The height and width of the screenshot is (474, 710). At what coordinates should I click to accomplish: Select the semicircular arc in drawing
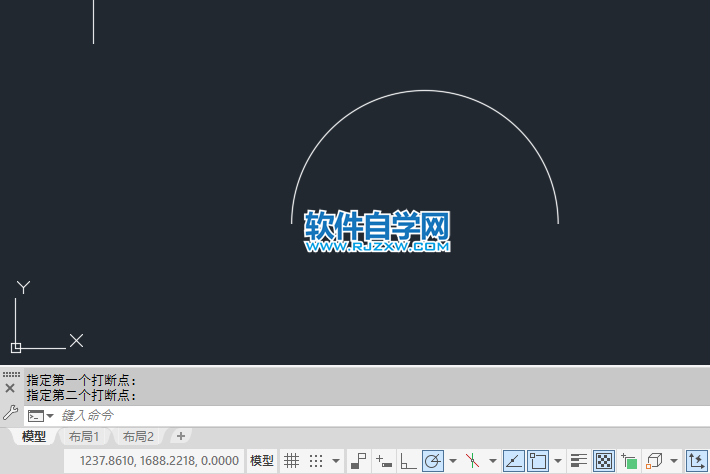[425, 91]
